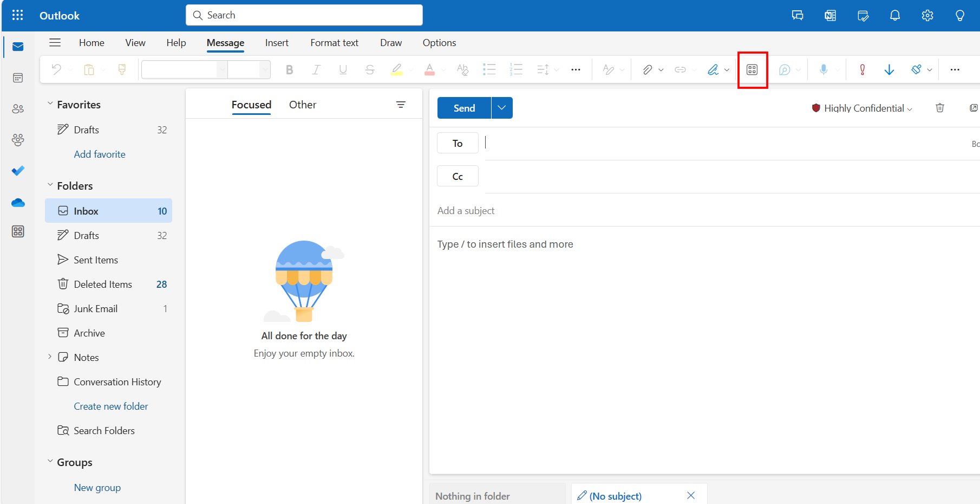This screenshot has height=504, width=980.
Task: Start Dictate with microphone icon
Action: [x=824, y=69]
